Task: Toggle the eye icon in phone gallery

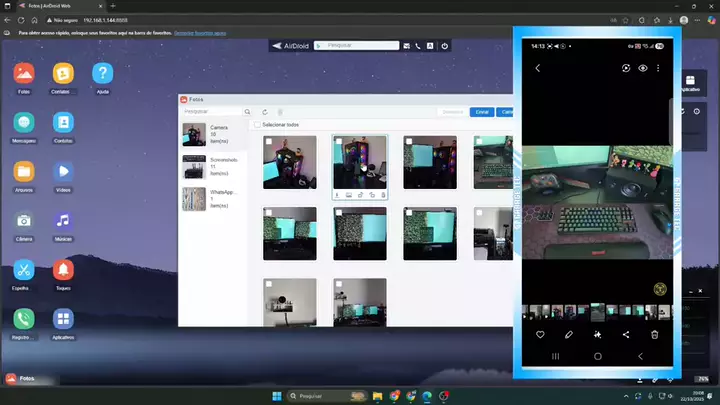Action: (x=643, y=68)
